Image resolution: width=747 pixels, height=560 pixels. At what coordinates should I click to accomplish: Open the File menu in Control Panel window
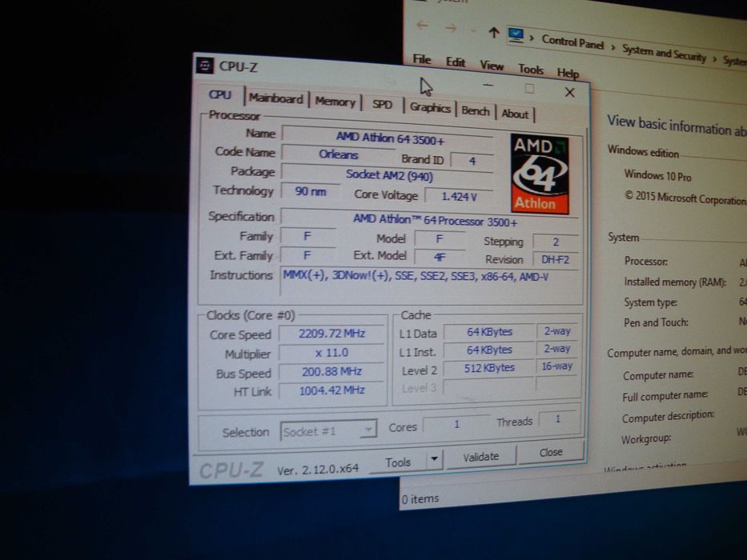coord(422,59)
